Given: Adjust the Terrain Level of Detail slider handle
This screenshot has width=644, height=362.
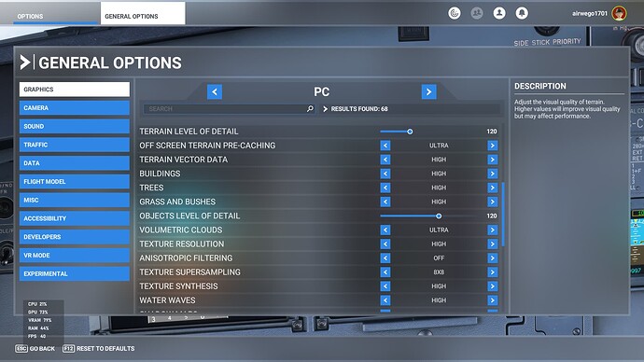Looking at the screenshot, I should [410, 132].
